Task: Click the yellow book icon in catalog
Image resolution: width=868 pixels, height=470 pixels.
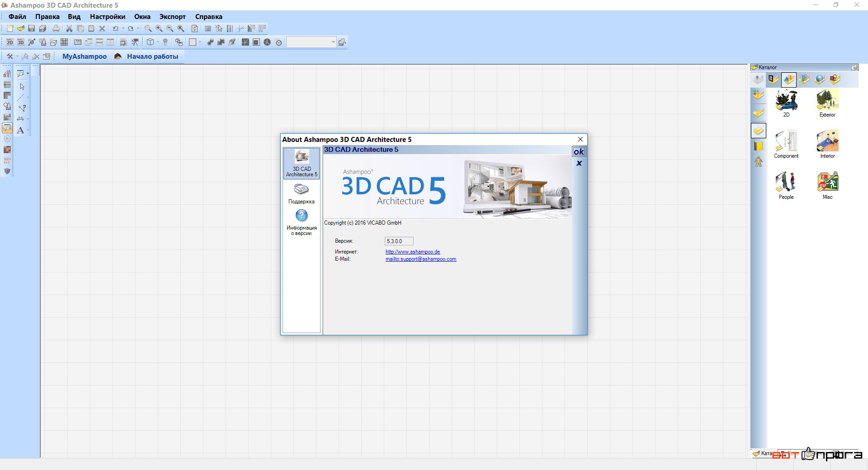Action: click(759, 146)
